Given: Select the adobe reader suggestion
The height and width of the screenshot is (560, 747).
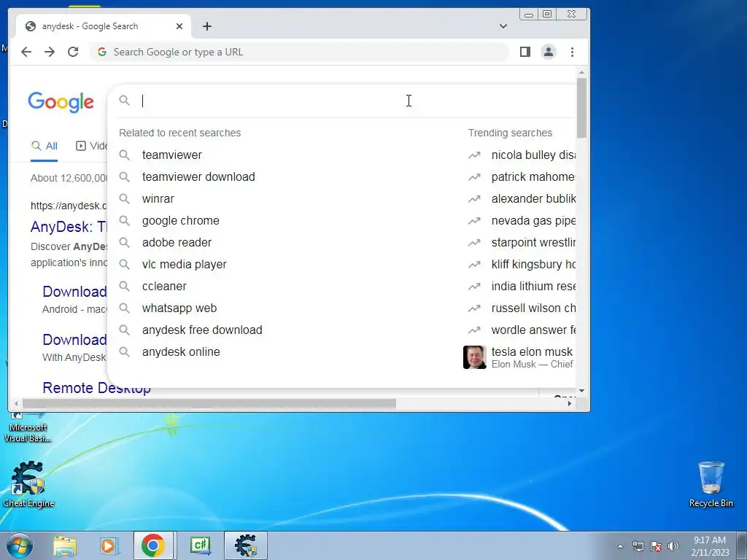Looking at the screenshot, I should tap(177, 242).
